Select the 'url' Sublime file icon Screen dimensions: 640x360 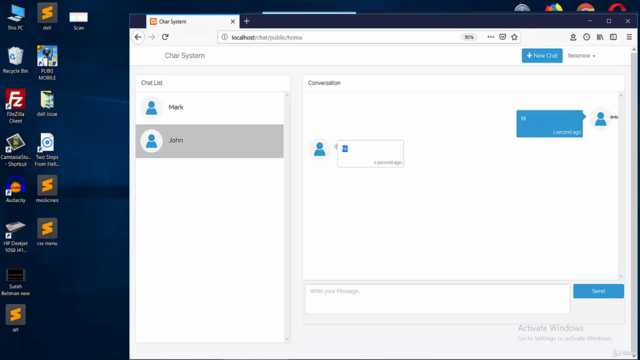[16, 318]
